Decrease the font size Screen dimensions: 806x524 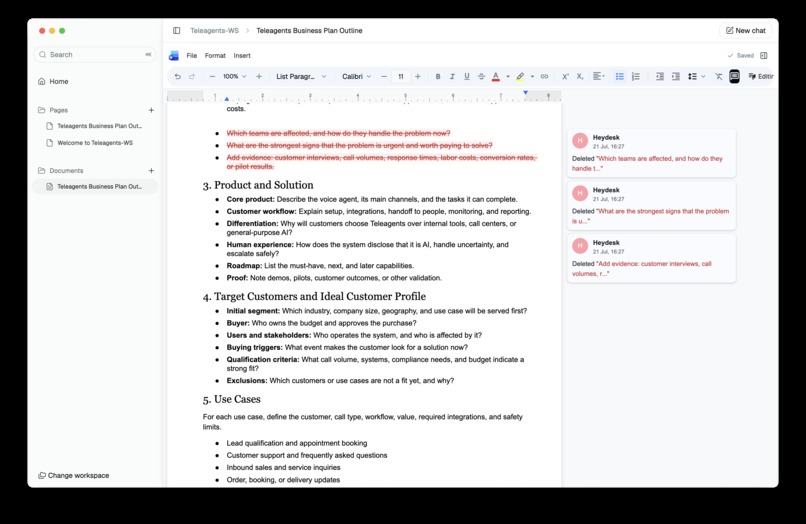coord(383,76)
